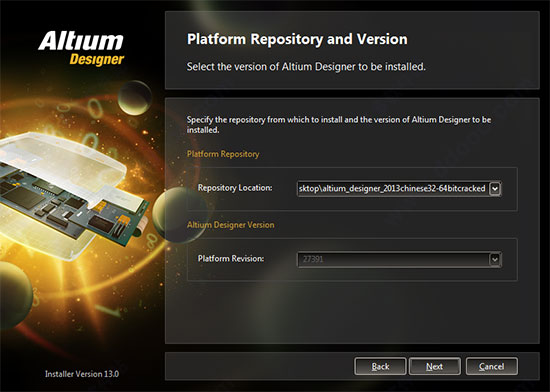Cancel the installation
The height and width of the screenshot is (392, 550).
click(x=491, y=366)
